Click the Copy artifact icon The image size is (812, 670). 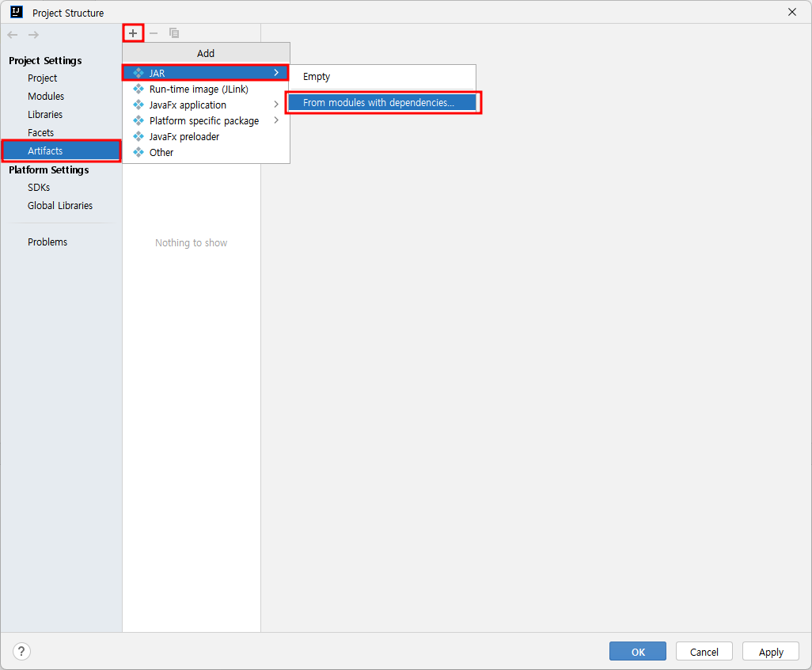point(174,33)
